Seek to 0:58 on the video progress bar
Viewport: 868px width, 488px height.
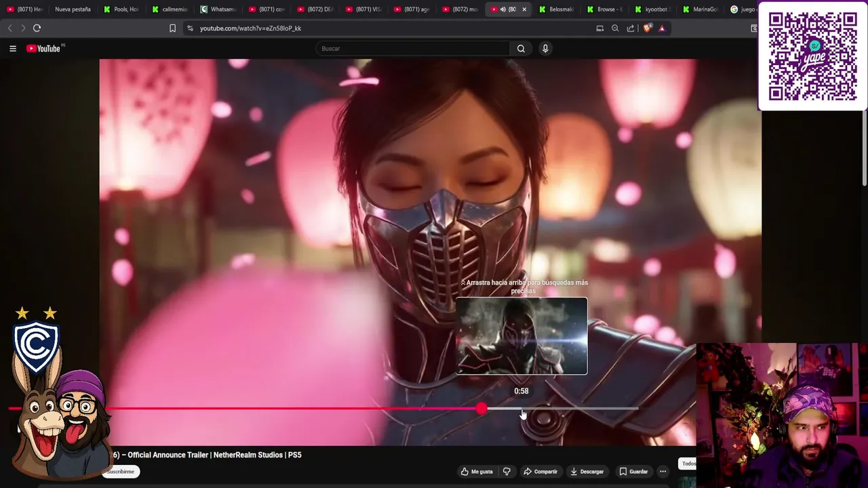(521, 409)
